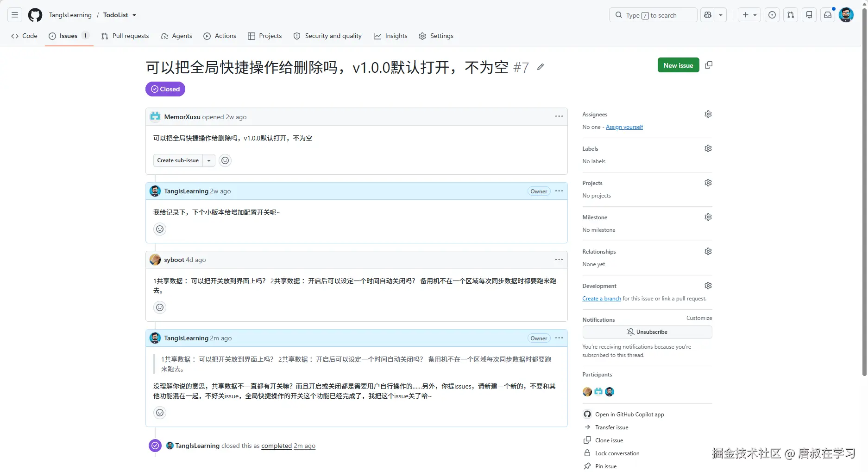
Task: Open the Copilot chat icon in header
Action: [x=708, y=15]
